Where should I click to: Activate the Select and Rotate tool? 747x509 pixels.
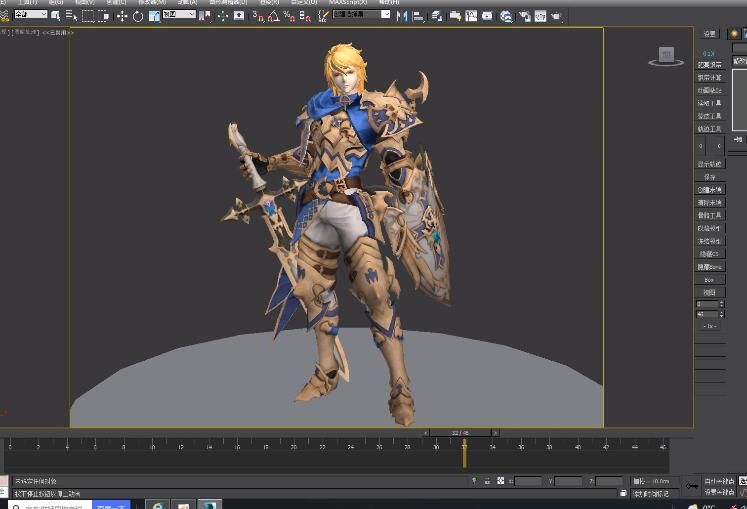click(138, 16)
